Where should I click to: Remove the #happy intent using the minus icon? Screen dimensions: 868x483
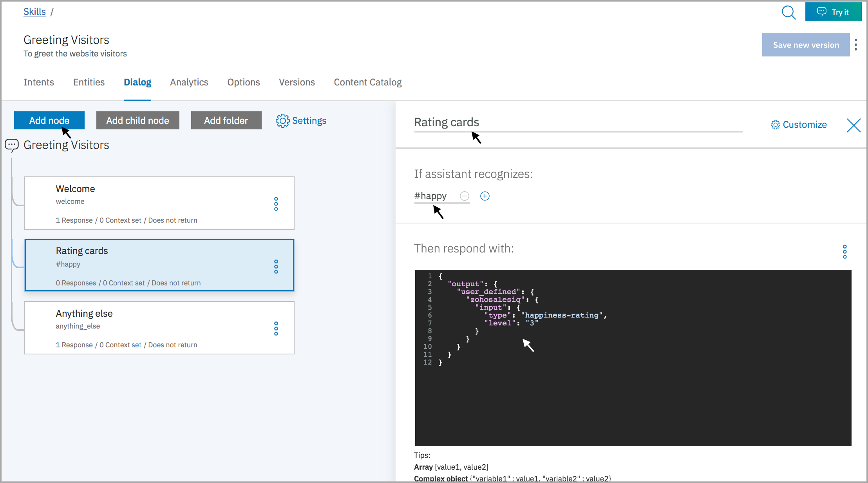[464, 196]
